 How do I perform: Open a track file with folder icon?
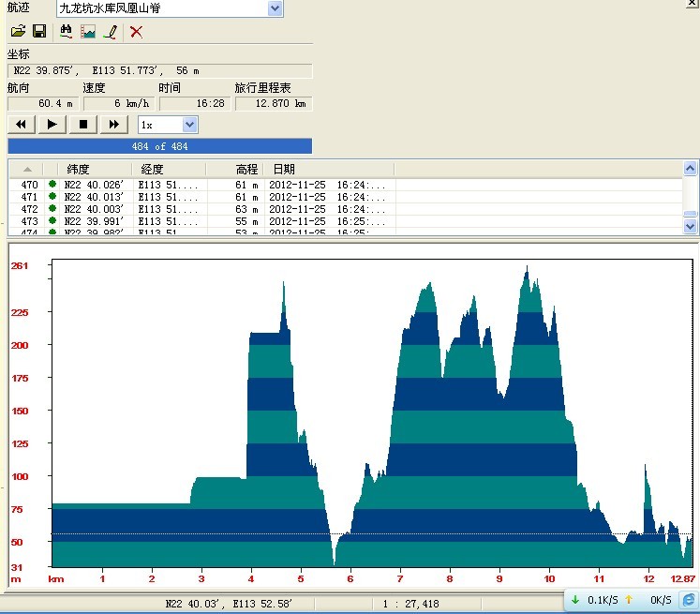click(19, 31)
